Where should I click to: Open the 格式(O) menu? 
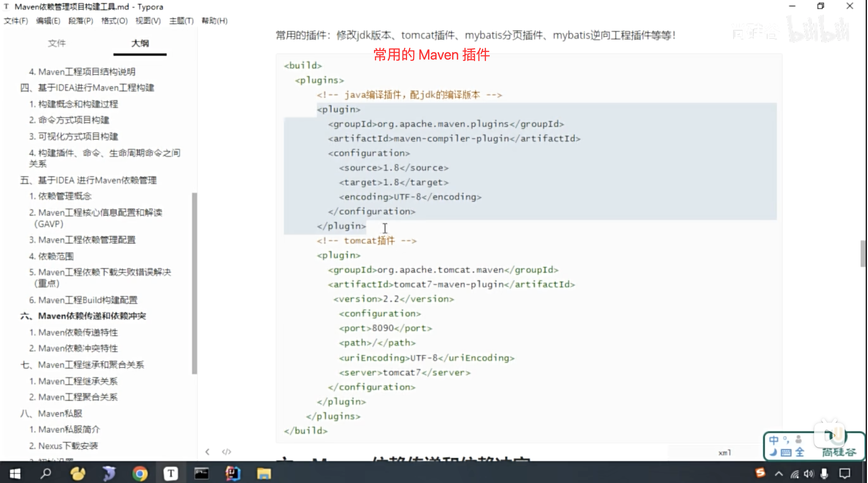(114, 21)
